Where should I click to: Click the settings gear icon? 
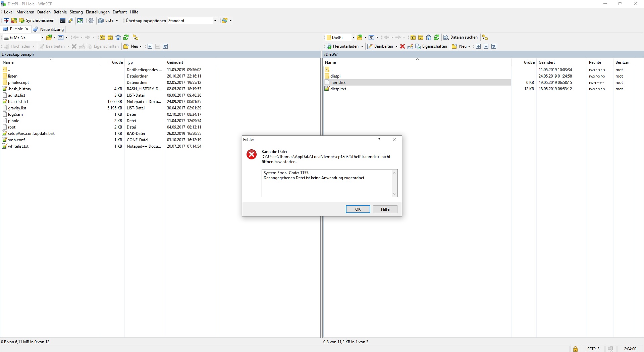point(91,20)
